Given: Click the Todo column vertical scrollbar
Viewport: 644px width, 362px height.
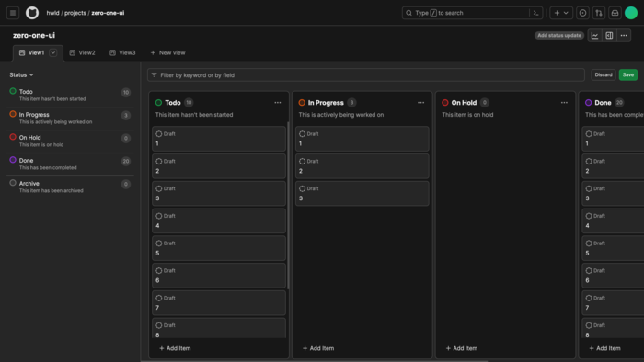Looking at the screenshot, I should coord(288,205).
